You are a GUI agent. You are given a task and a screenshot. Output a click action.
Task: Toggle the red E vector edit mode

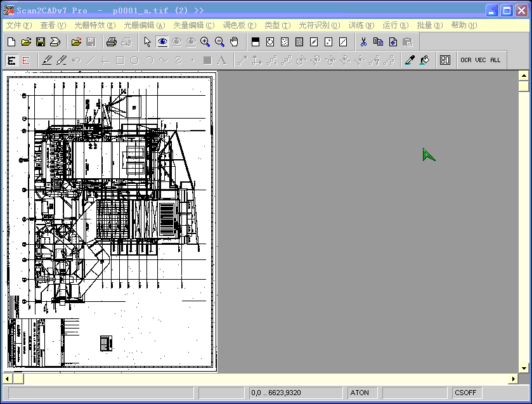click(26, 60)
